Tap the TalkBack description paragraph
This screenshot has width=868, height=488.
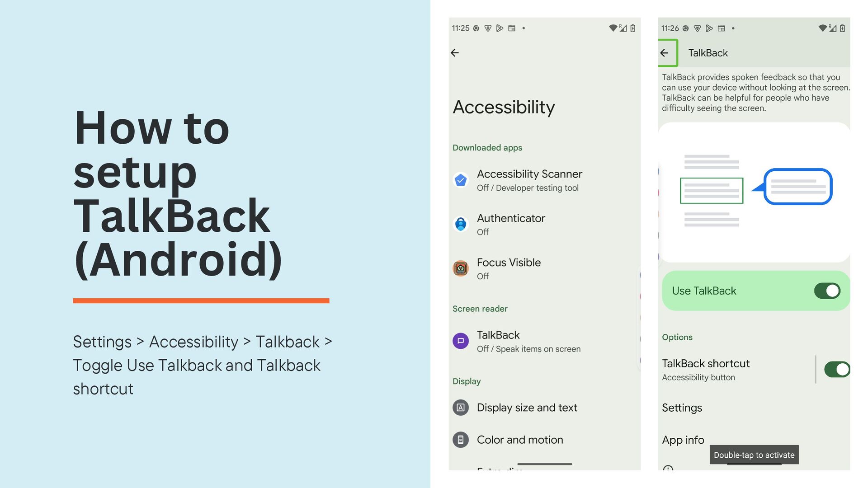coord(756,93)
